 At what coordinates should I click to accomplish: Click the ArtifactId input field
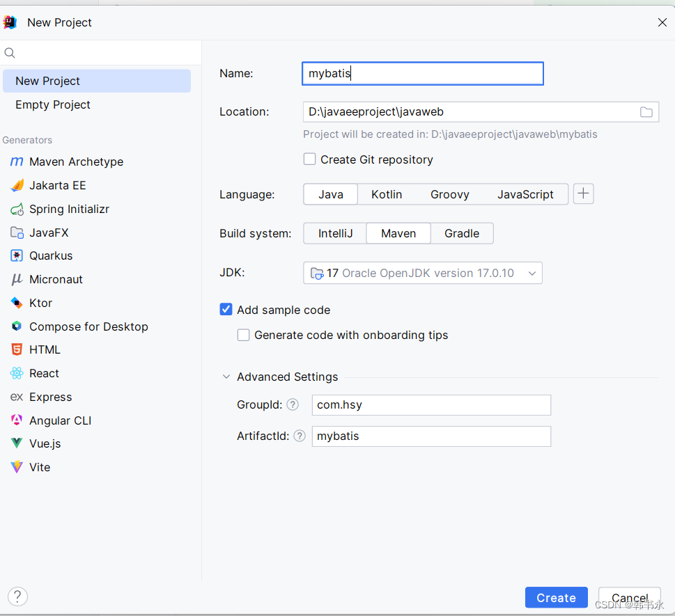click(431, 436)
